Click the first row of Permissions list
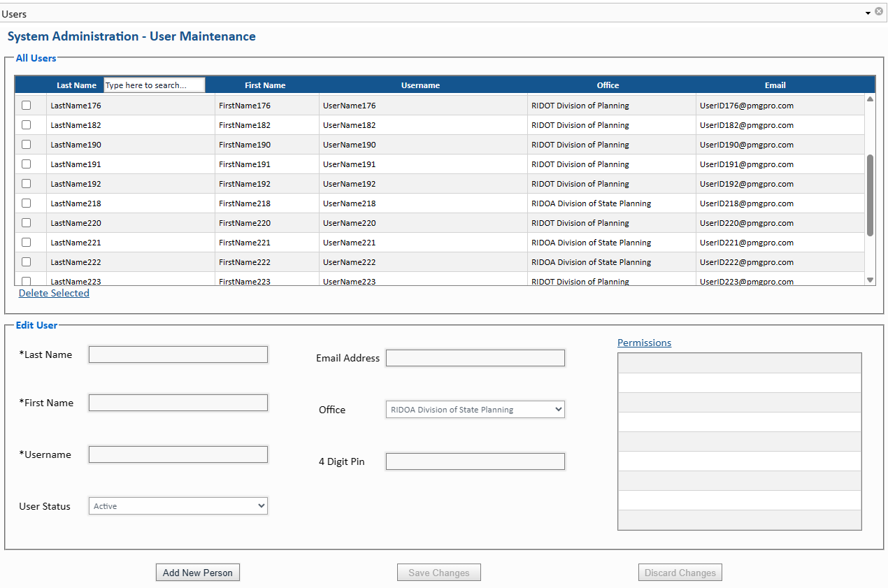The width and height of the screenshot is (888, 588). [740, 363]
